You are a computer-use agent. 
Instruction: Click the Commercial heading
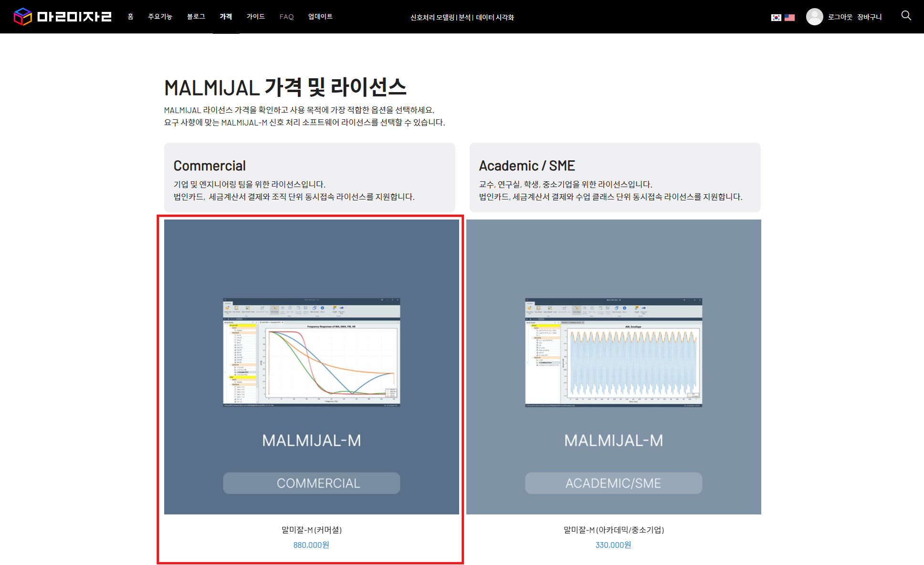pyautogui.click(x=210, y=166)
